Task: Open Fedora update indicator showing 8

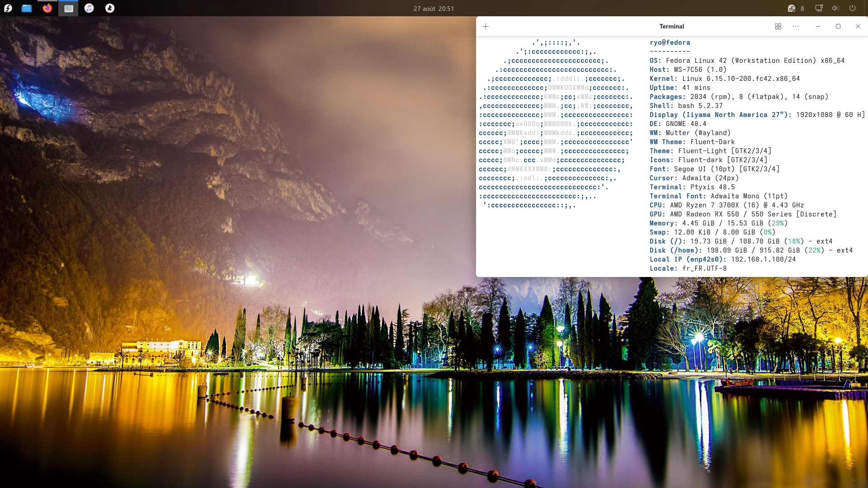Action: point(796,8)
